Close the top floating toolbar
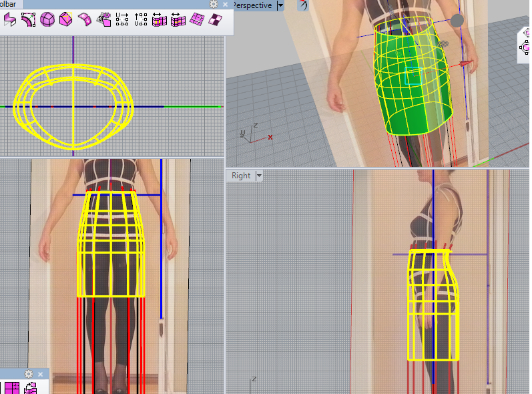The height and width of the screenshot is (394, 532). coord(226,5)
